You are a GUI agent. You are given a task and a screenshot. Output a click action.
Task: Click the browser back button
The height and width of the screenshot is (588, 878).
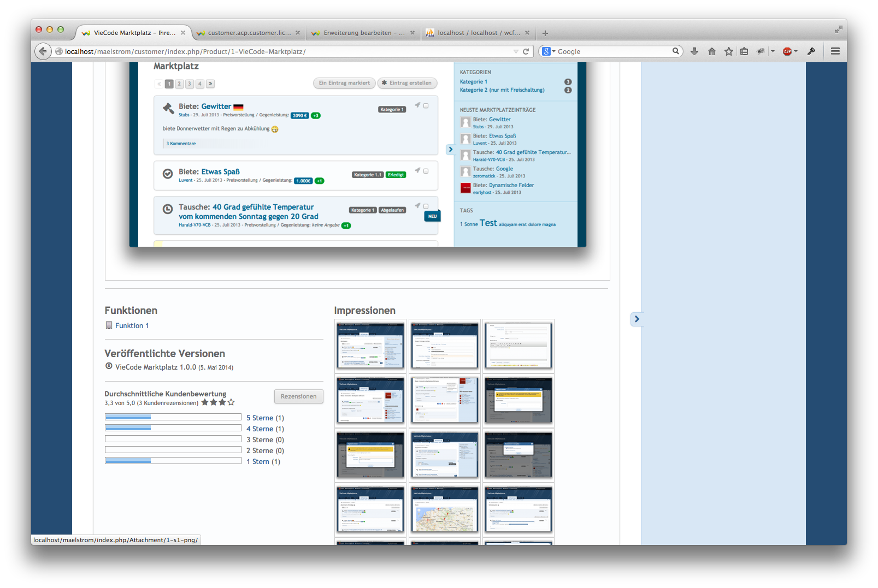pos(43,51)
